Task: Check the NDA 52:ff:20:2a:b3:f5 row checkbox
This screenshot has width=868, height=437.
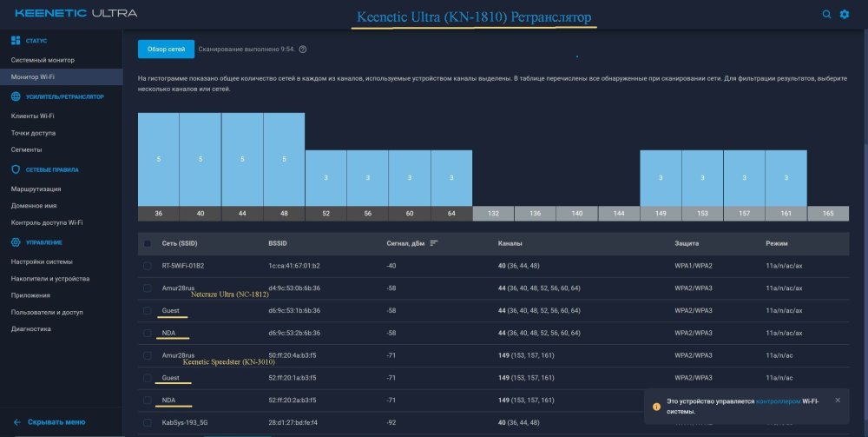Action: pyautogui.click(x=148, y=400)
